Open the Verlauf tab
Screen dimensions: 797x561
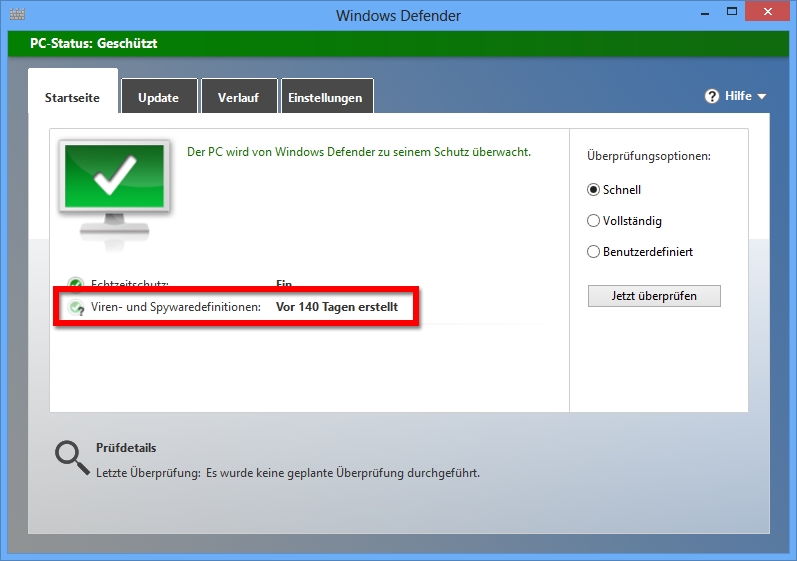point(238,98)
